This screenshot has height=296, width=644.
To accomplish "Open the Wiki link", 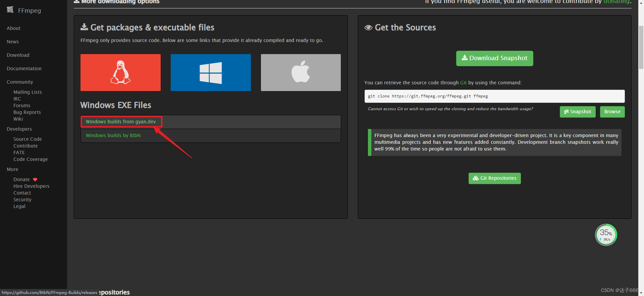I will click(x=18, y=119).
